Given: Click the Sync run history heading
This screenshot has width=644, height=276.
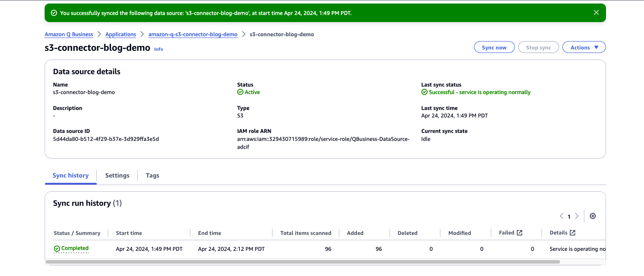Looking at the screenshot, I should click(87, 203).
